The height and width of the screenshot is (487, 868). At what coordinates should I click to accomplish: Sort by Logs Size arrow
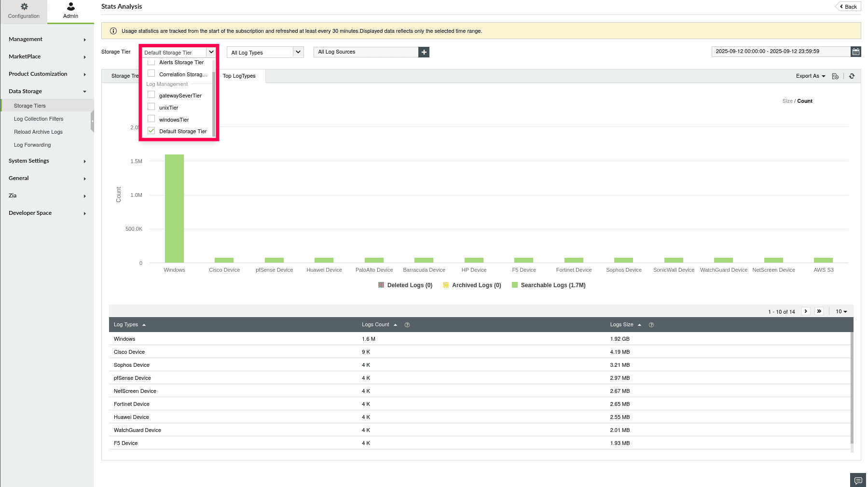[639, 325]
